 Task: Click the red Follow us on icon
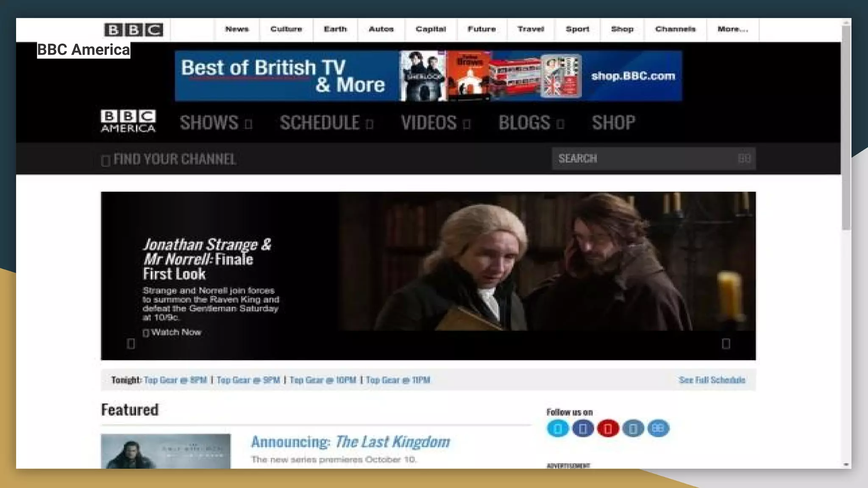click(608, 429)
